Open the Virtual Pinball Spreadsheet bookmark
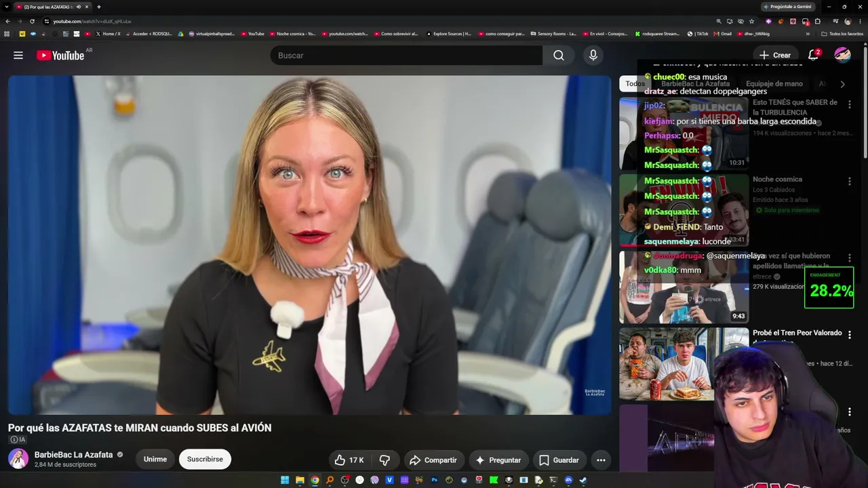 pyautogui.click(x=211, y=34)
